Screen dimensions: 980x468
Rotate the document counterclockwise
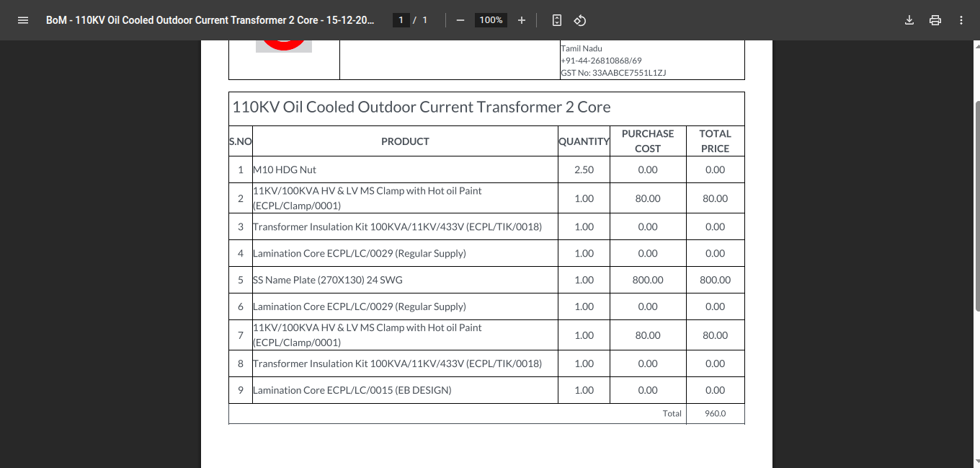580,20
